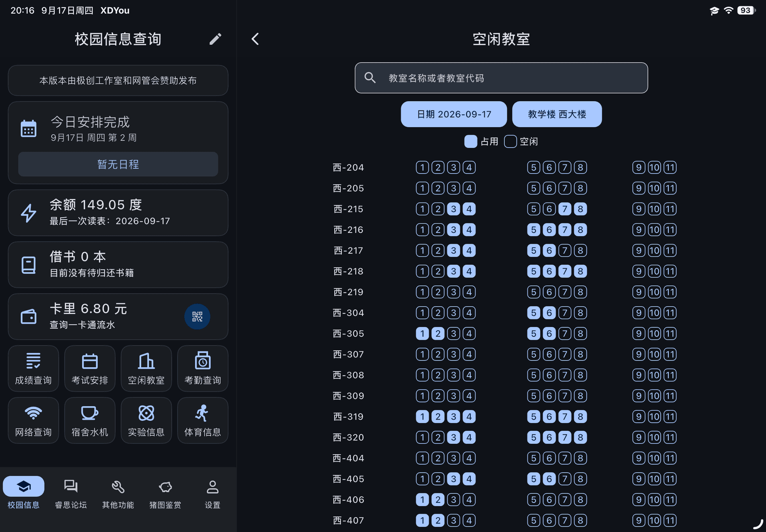The image size is (766, 532).
Task: Click the 暂无日程 button
Action: pos(118,164)
